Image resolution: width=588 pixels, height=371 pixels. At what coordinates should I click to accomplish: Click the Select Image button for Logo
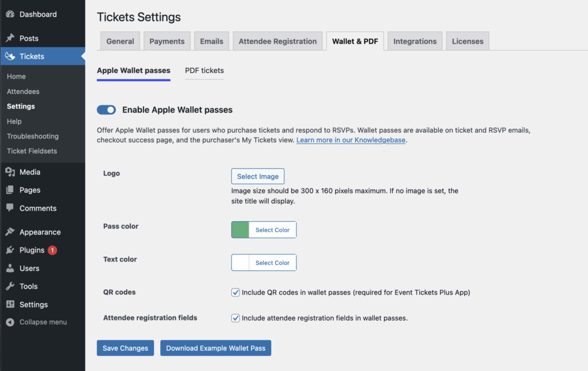257,176
